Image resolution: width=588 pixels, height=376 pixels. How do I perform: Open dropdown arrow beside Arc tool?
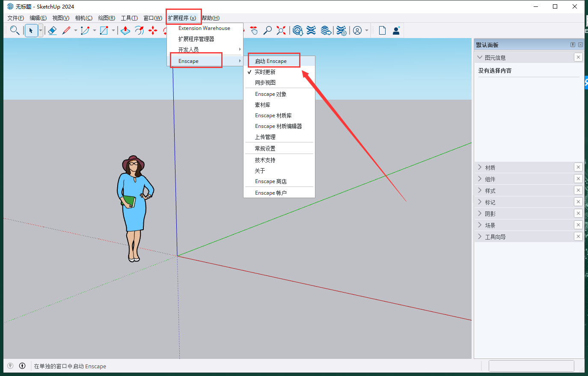pos(95,30)
